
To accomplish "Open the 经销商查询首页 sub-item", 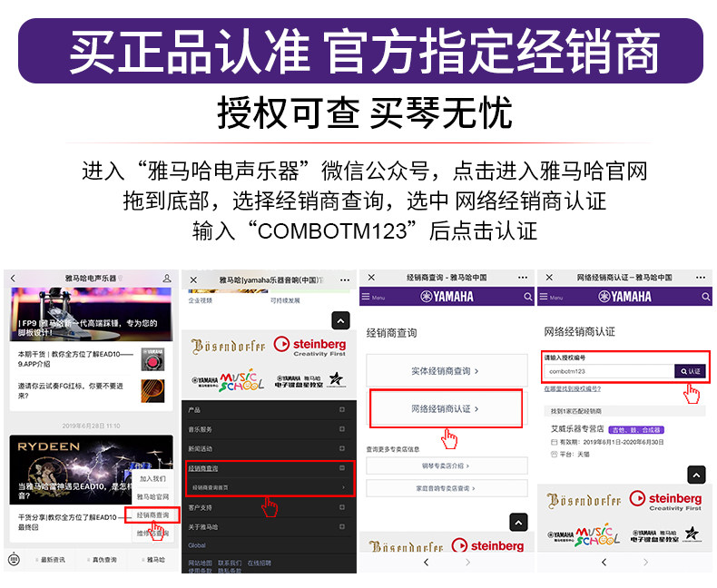I will pyautogui.click(x=269, y=487).
